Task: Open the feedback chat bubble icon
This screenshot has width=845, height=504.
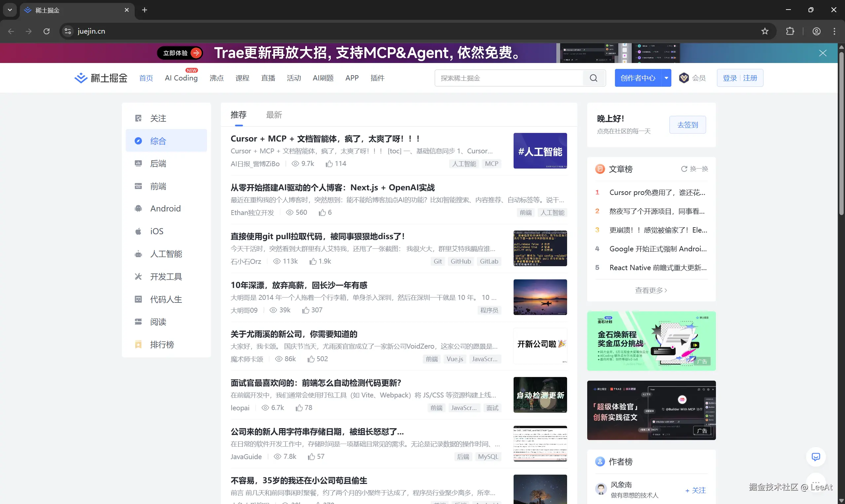Action: coord(815,457)
